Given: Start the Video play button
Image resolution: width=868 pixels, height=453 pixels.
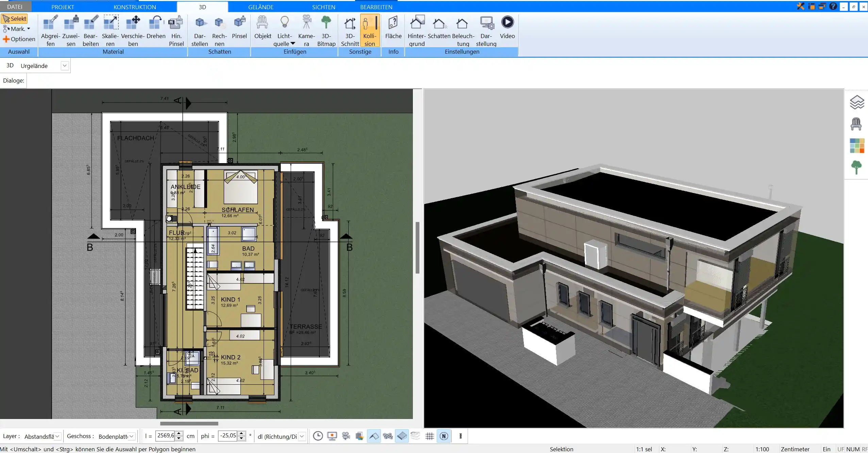Looking at the screenshot, I should [x=507, y=27].
